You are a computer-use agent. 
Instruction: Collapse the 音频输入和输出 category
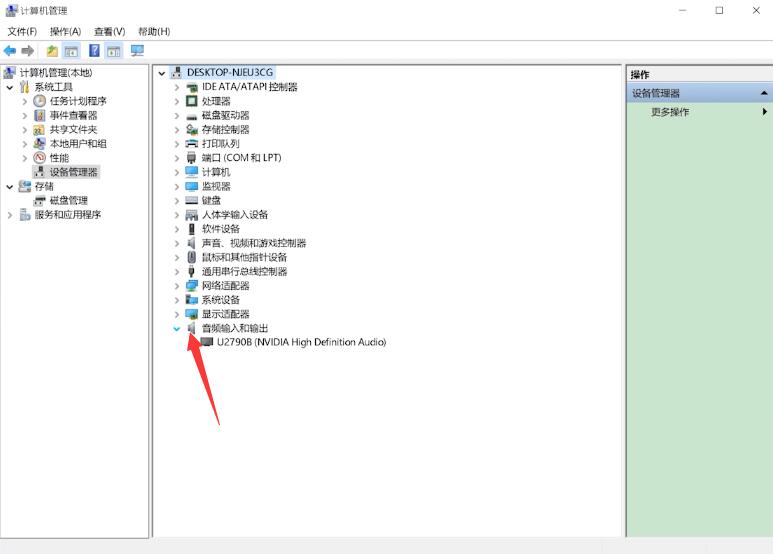tap(176, 329)
